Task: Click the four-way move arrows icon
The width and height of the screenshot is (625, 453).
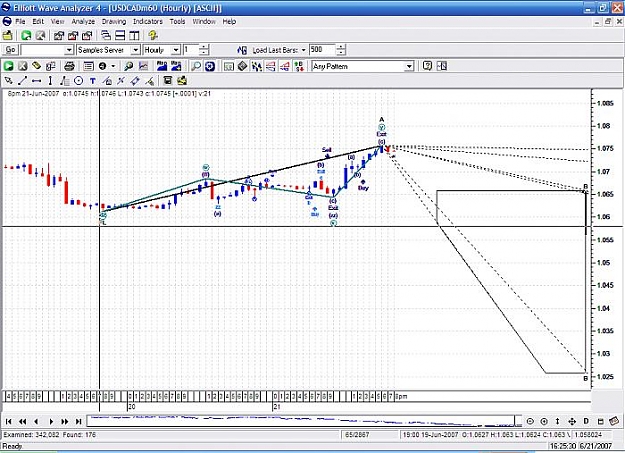Action: (x=572, y=421)
